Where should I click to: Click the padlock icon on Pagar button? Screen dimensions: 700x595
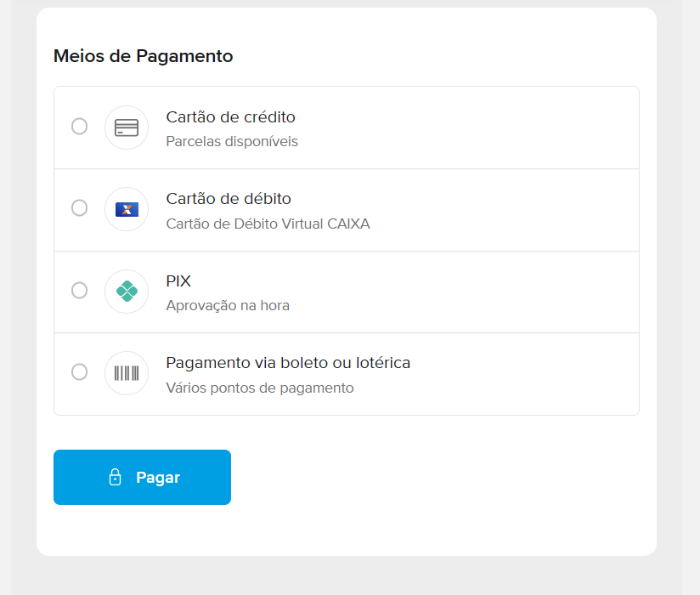click(116, 477)
